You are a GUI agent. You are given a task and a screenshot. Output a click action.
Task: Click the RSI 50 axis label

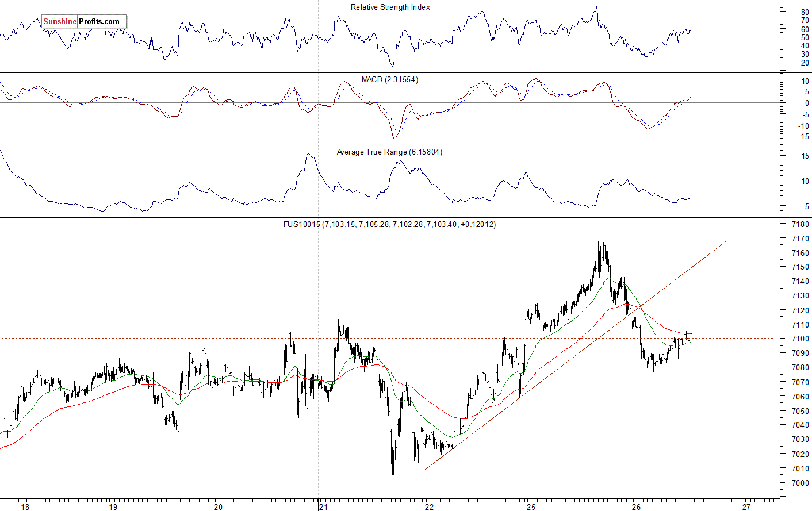pos(805,37)
